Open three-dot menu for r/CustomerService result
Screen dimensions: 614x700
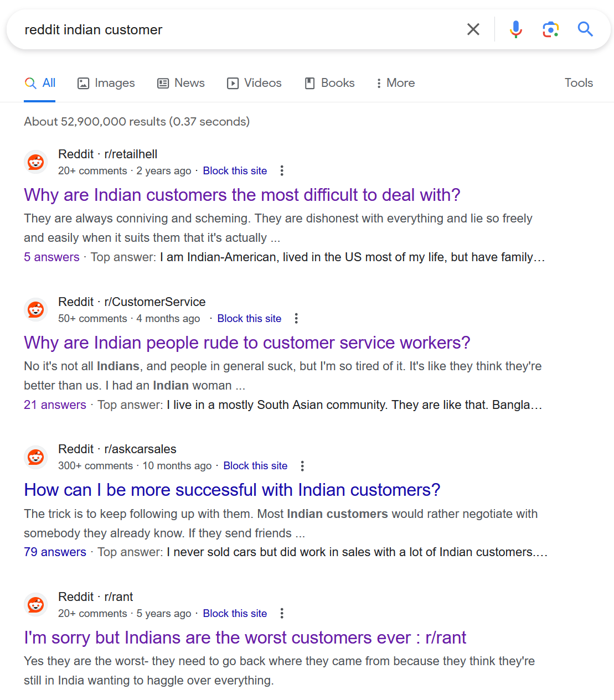(x=296, y=318)
